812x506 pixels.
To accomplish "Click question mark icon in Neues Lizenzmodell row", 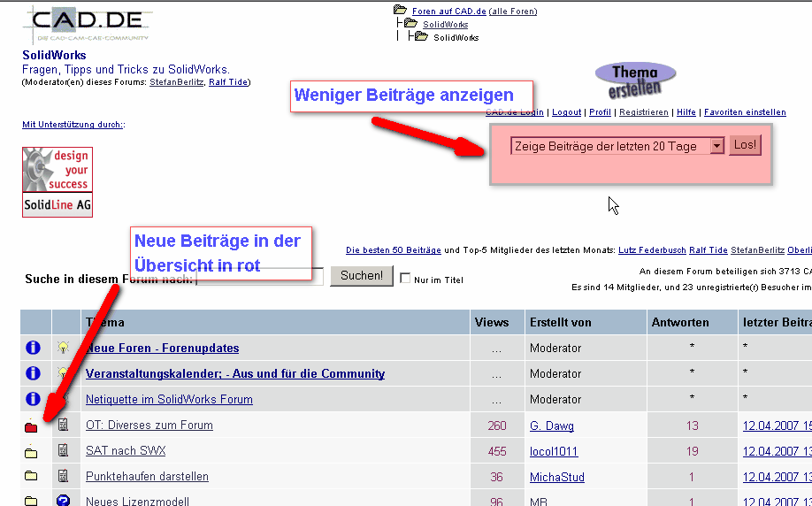I will click(63, 501).
